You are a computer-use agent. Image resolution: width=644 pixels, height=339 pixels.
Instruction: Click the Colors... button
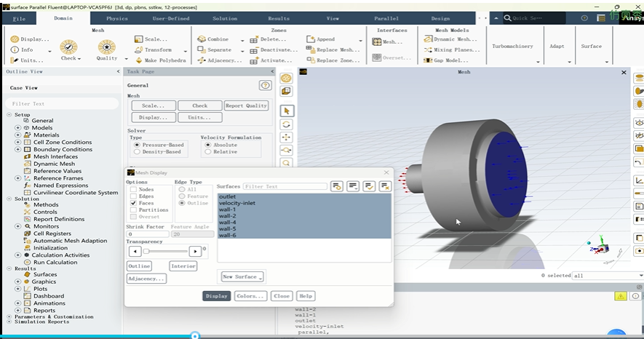250,296
